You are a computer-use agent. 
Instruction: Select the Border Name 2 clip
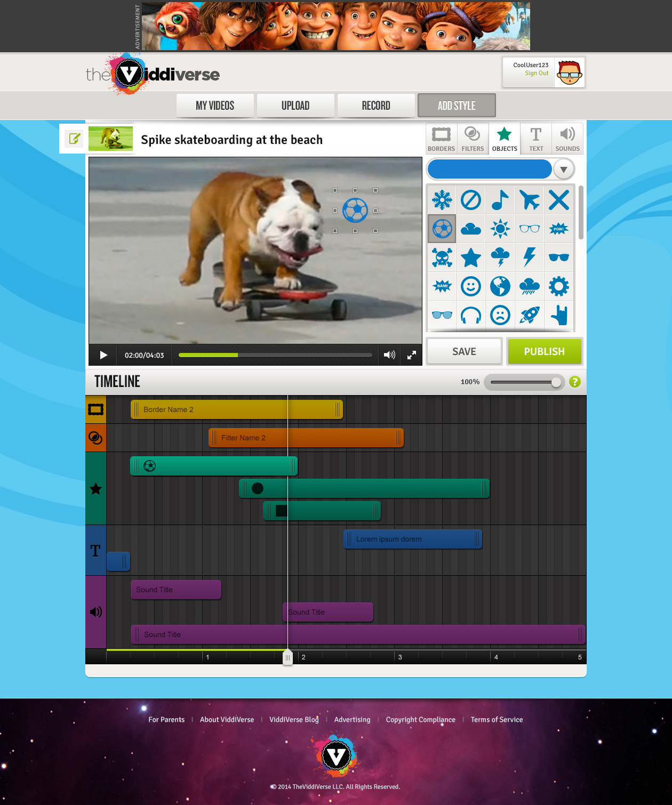click(237, 409)
